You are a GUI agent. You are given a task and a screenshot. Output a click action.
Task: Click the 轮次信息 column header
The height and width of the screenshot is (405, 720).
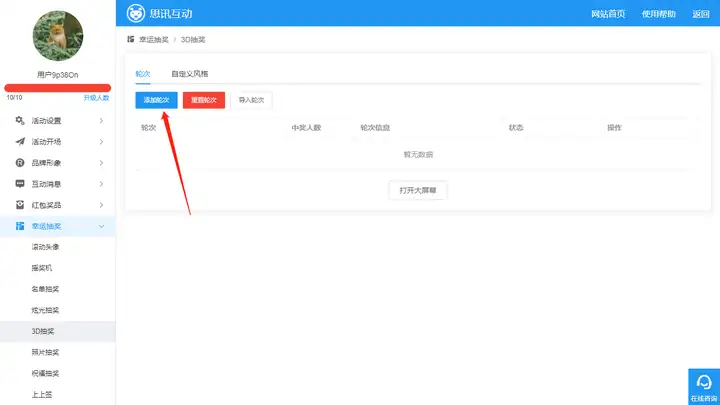click(375, 128)
